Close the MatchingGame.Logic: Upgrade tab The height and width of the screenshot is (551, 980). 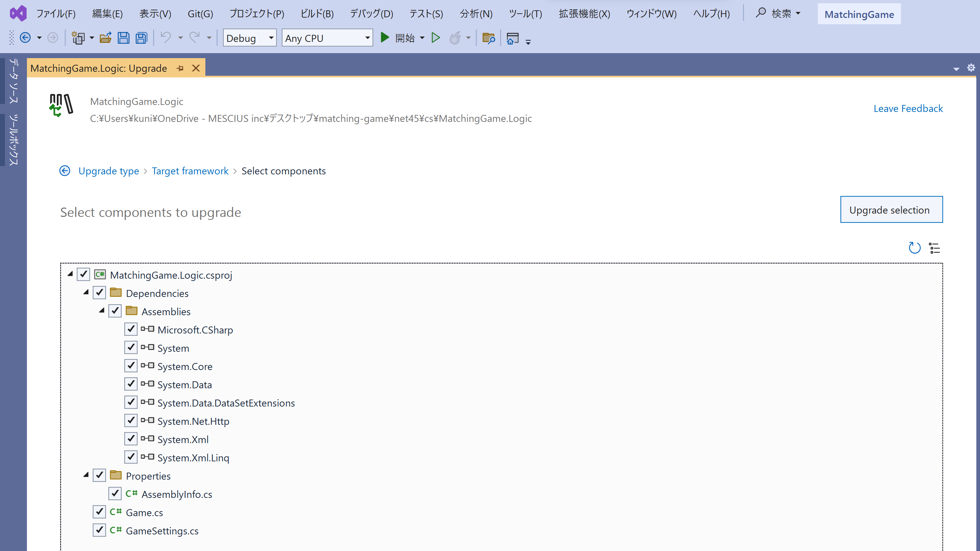pos(196,68)
